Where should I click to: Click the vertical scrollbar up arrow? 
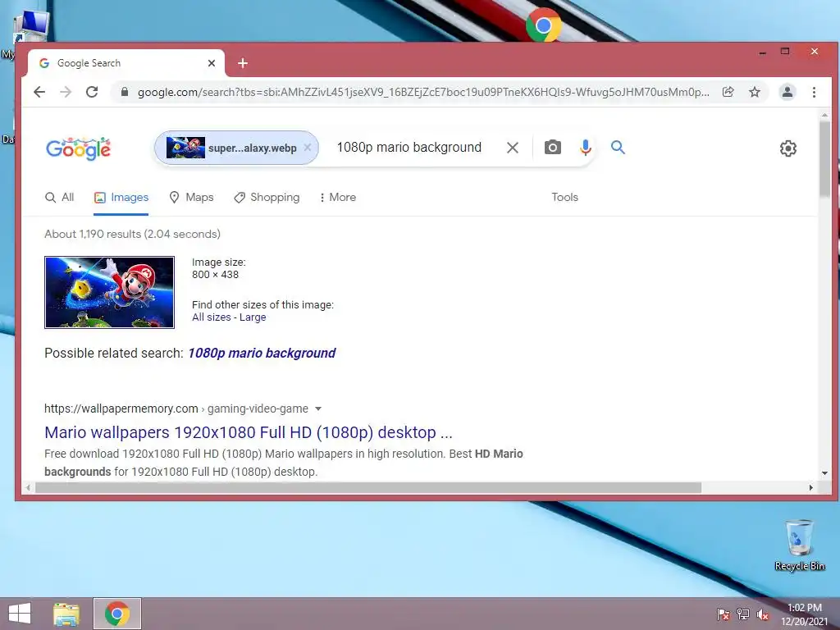pos(824,115)
